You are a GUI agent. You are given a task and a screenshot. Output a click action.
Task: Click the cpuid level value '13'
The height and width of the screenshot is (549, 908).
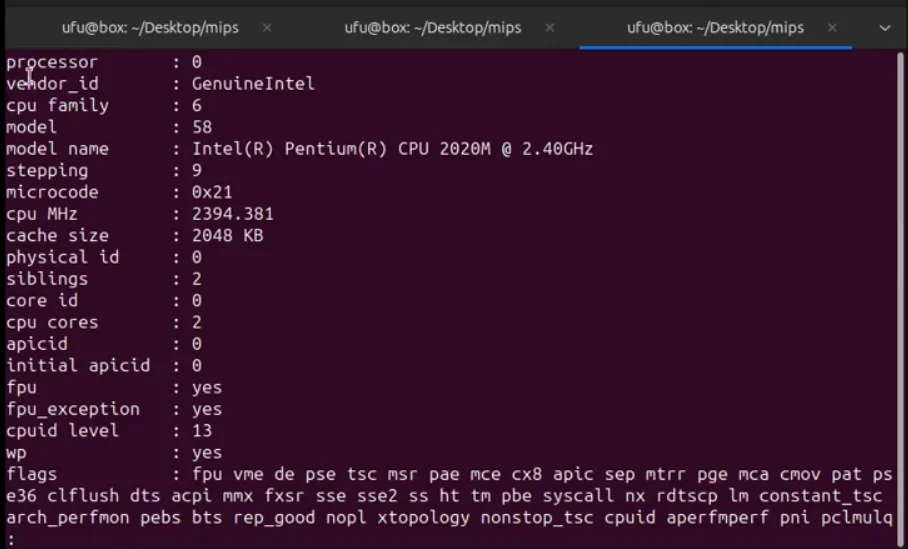[x=202, y=431]
